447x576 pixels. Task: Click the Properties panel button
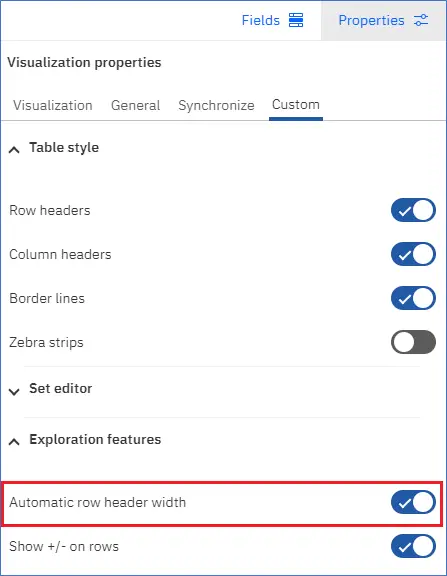tap(383, 20)
